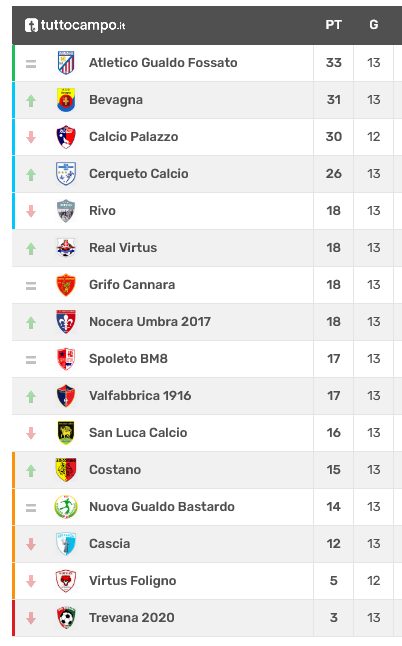The image size is (402, 646).
Task: Click Nocera Umbra 2017 crest
Action: (x=66, y=322)
